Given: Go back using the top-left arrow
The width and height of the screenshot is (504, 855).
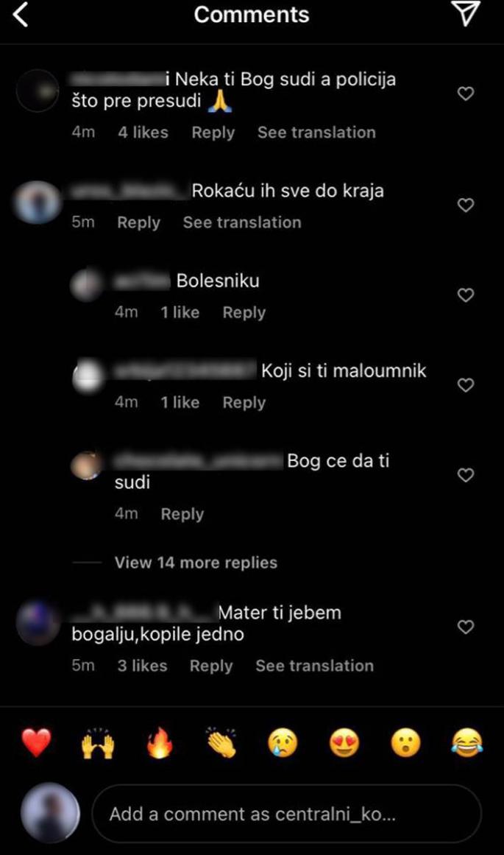Looking at the screenshot, I should [20, 14].
